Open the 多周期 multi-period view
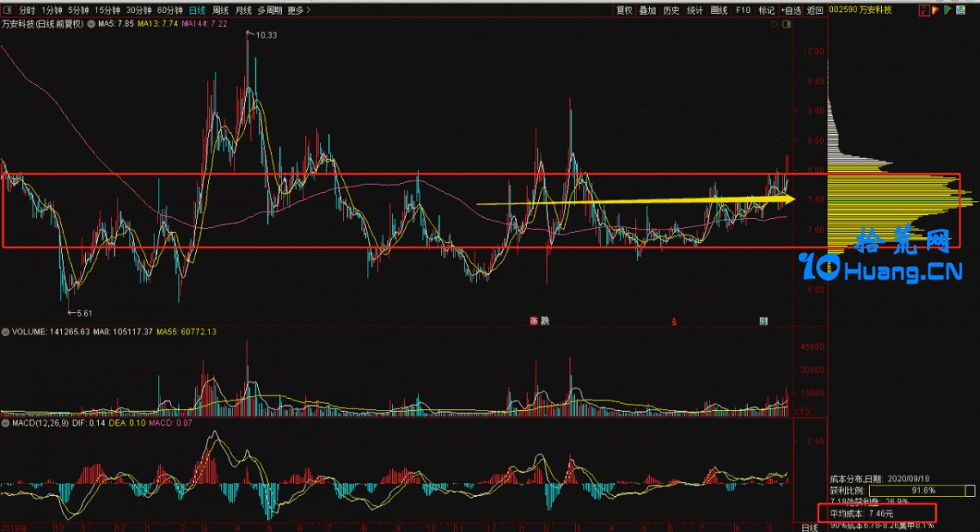This screenshot has height=532, width=980. coord(269,11)
